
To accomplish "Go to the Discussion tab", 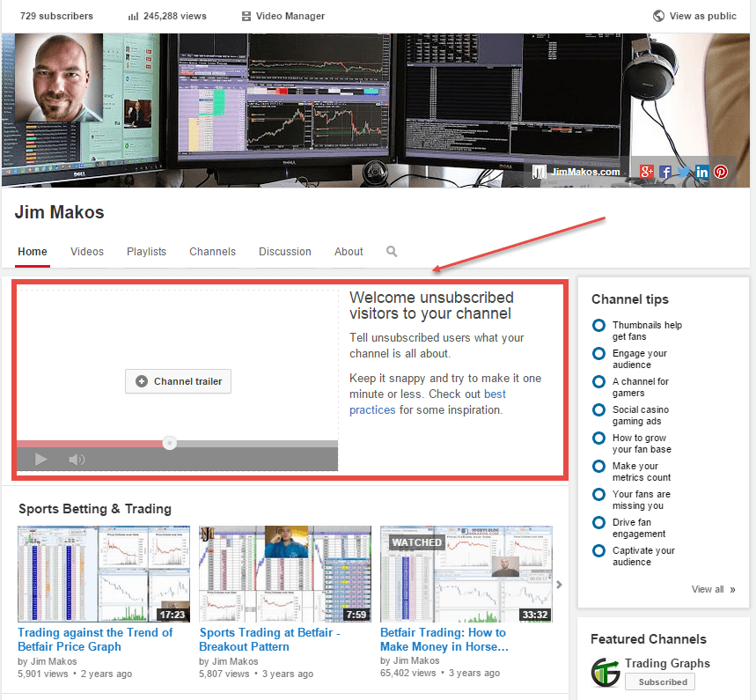I will (x=285, y=252).
